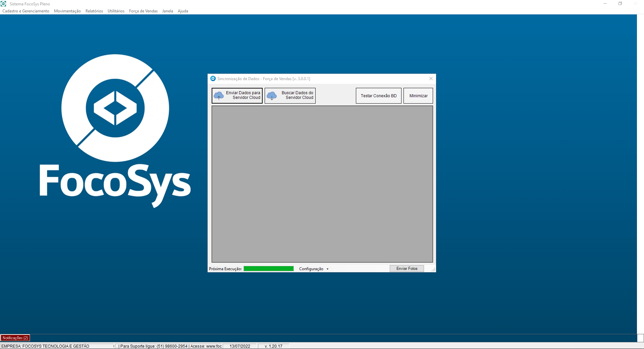Click the dialog resize grip corner

(433, 270)
